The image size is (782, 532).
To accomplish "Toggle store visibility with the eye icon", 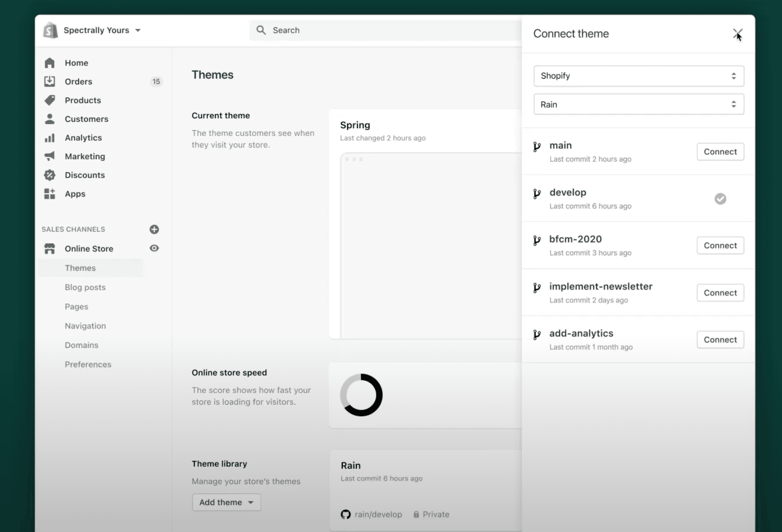I will [x=154, y=248].
